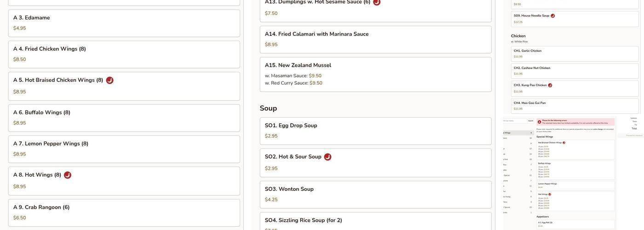644x230 pixels.
Task: Click the spicy pepper icon next to A 8. Hot Wings
Action: point(68,175)
